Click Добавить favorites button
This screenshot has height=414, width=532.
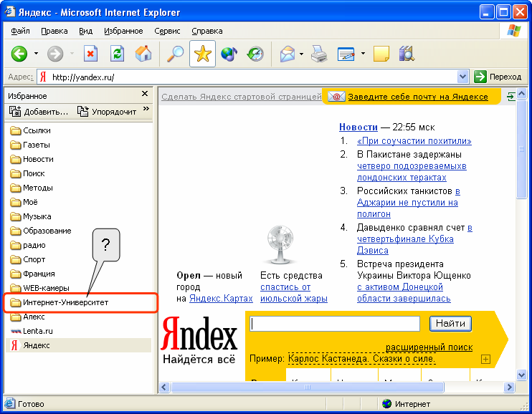point(39,112)
